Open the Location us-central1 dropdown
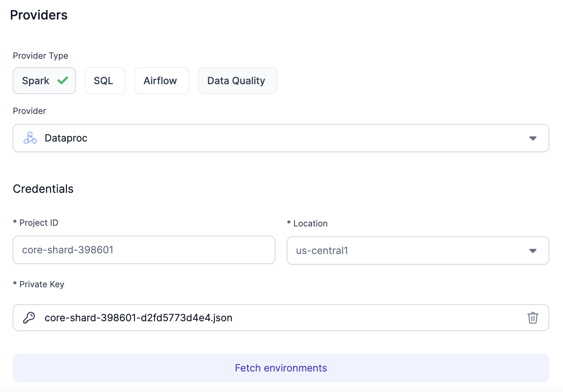Viewport: 563px width, 392px height. [418, 250]
